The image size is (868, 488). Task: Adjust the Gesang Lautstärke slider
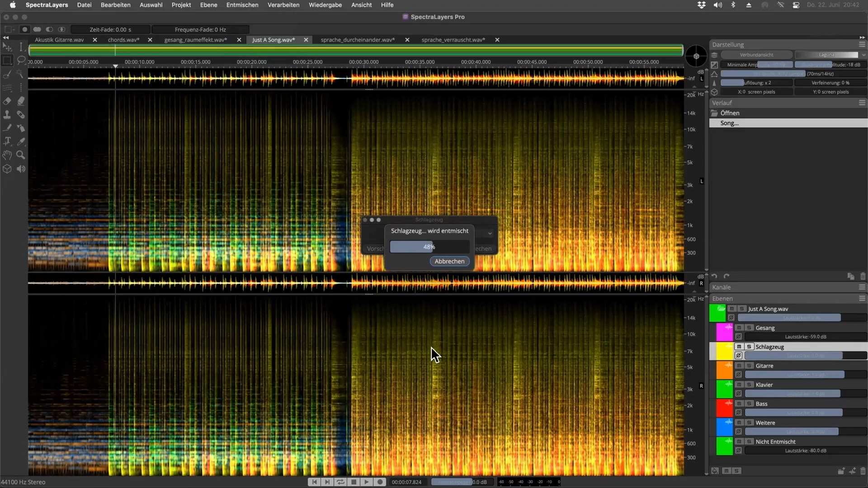pos(806,337)
